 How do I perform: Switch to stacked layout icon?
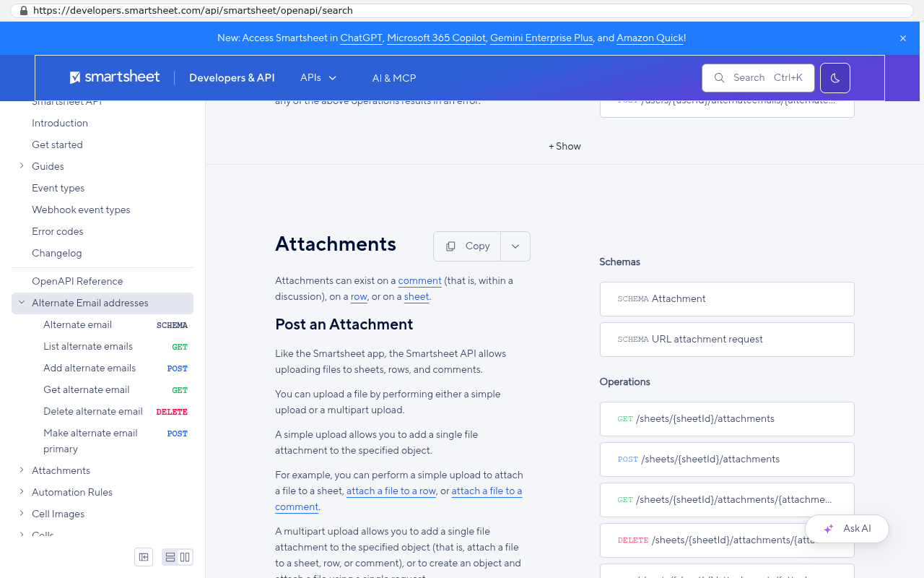170,557
